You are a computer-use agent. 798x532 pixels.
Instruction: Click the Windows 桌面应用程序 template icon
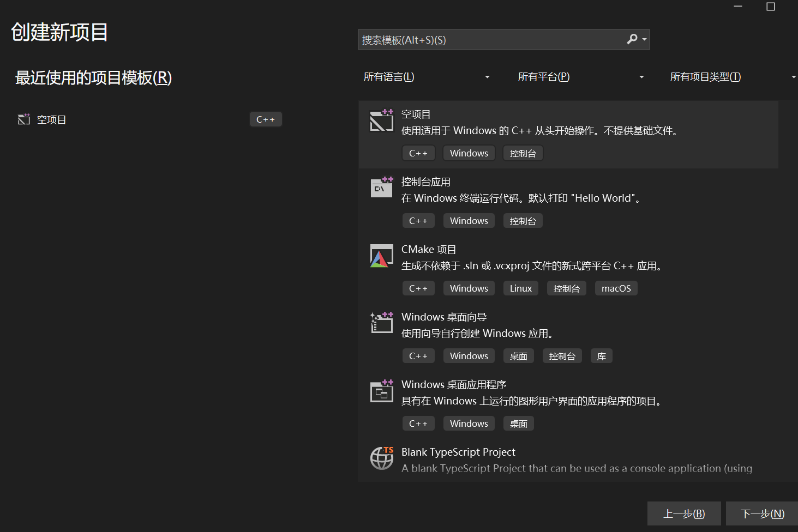[x=381, y=391]
